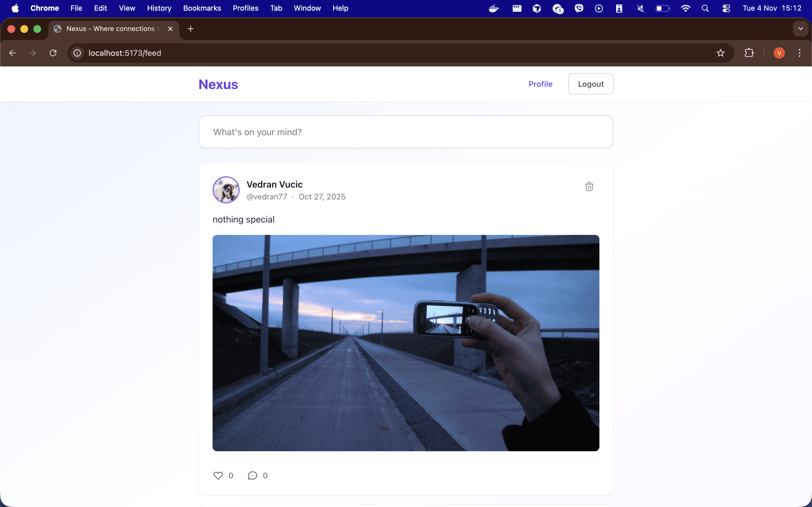View site information icon in address bar
The image size is (812, 507).
(x=77, y=53)
